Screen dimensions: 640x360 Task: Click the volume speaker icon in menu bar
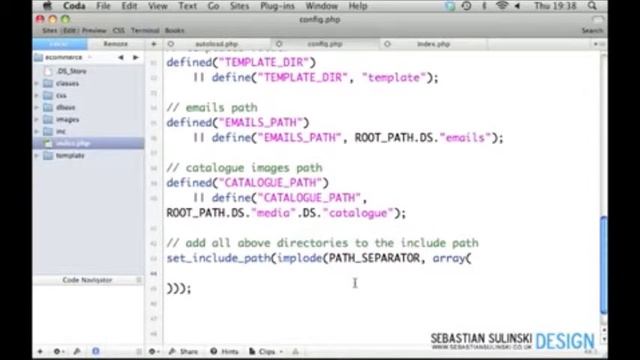(x=517, y=6)
